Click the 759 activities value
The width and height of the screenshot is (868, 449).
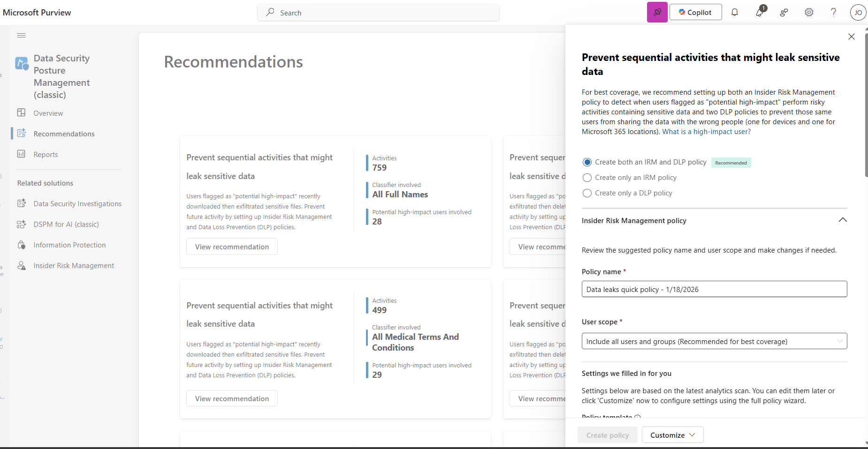[x=380, y=168]
